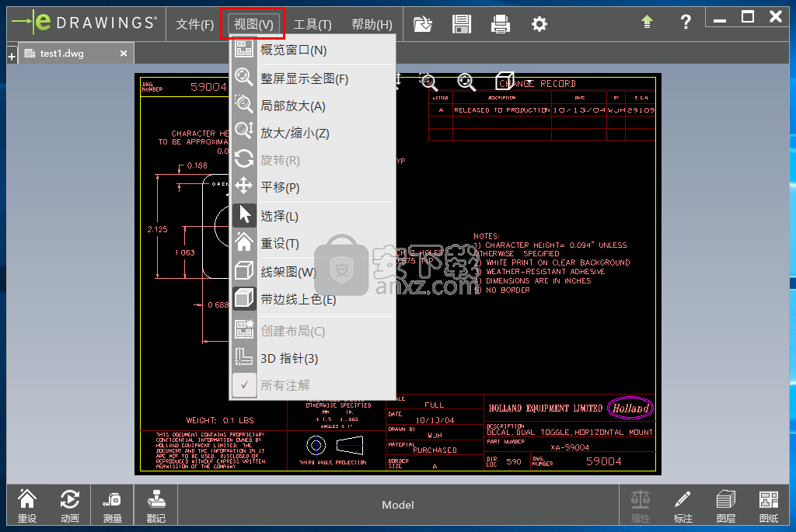The height and width of the screenshot is (532, 796).
Task: Open the 文件(F) menu
Action: 195,24
